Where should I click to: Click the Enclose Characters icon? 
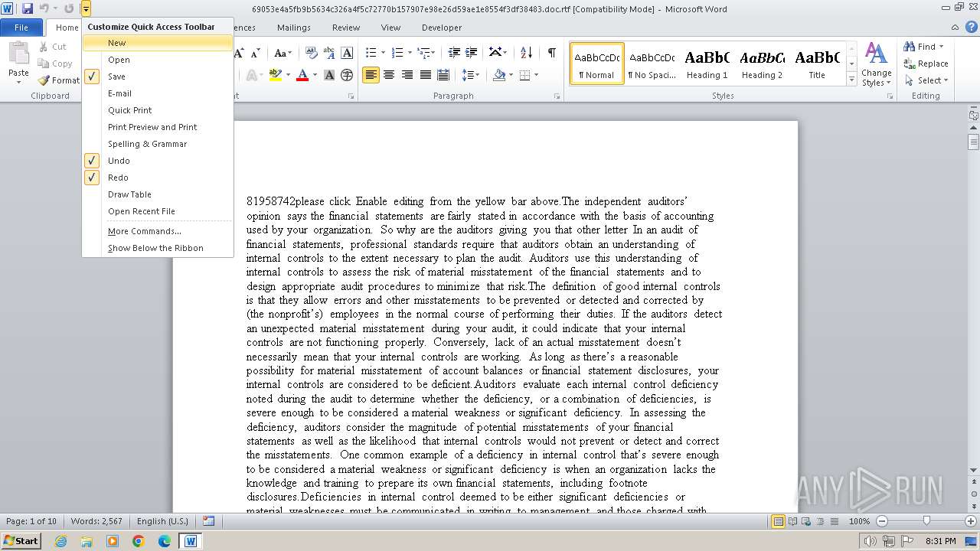(347, 75)
